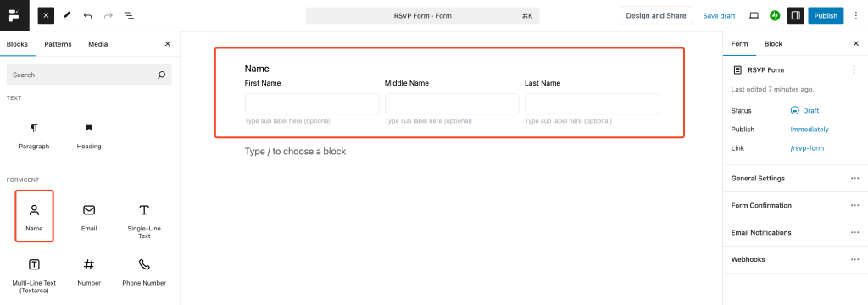Add the Multi-Line Text (Textarea) block

pyautogui.click(x=34, y=274)
